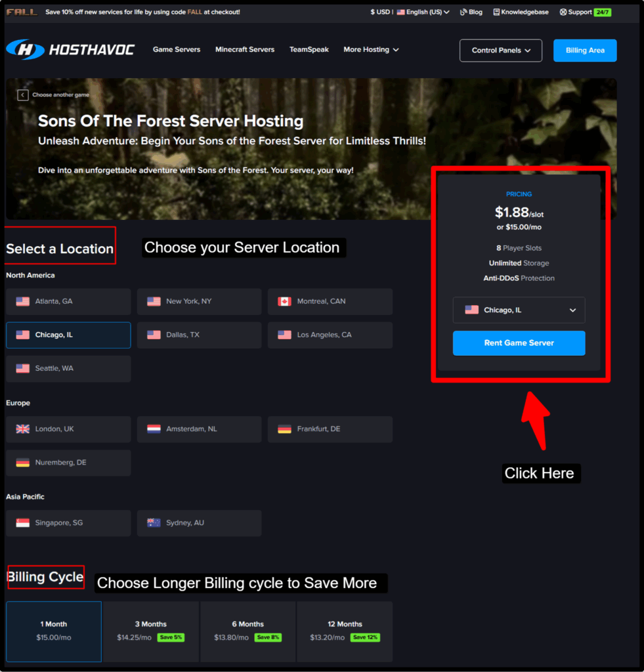644x672 pixels.
Task: Open the Billing Area
Action: 584,50
